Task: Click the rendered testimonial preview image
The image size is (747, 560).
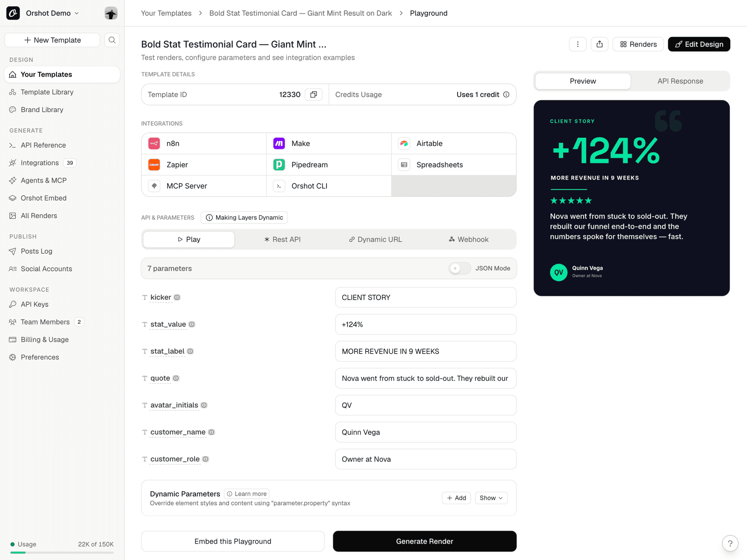Action: [632, 198]
